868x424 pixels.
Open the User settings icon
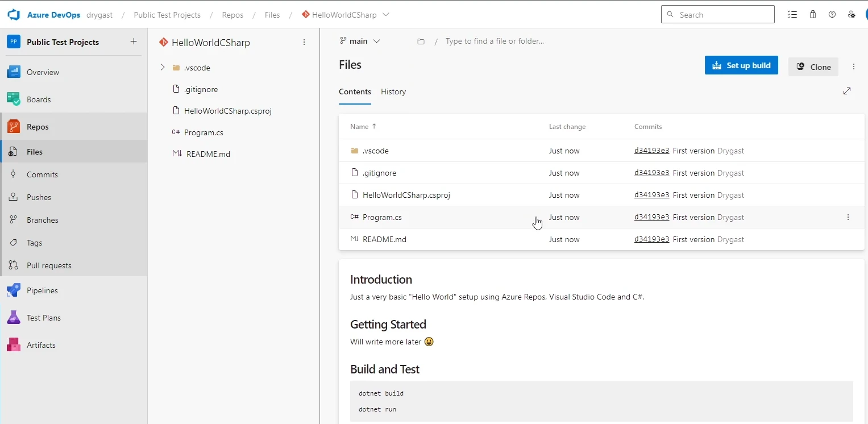[851, 15]
